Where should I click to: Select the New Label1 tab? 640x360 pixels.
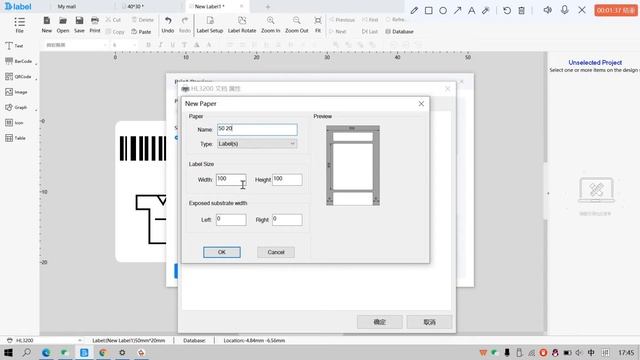[x=209, y=7]
